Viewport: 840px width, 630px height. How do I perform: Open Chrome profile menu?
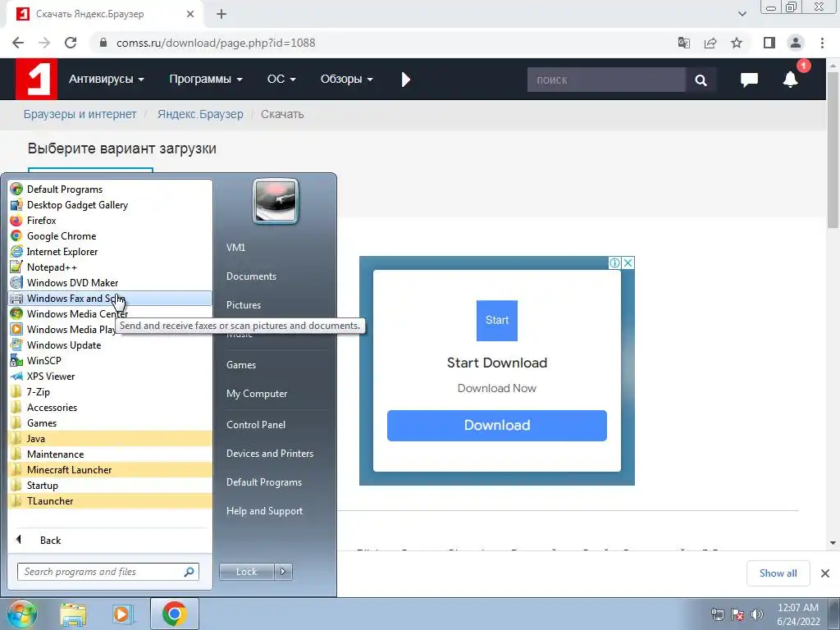(x=796, y=43)
